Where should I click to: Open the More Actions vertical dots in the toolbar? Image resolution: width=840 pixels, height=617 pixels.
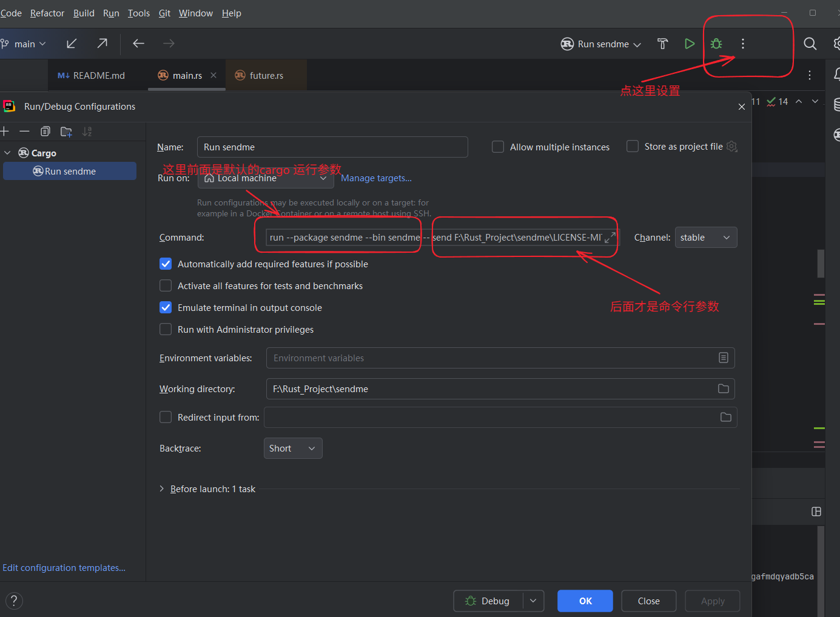point(743,44)
